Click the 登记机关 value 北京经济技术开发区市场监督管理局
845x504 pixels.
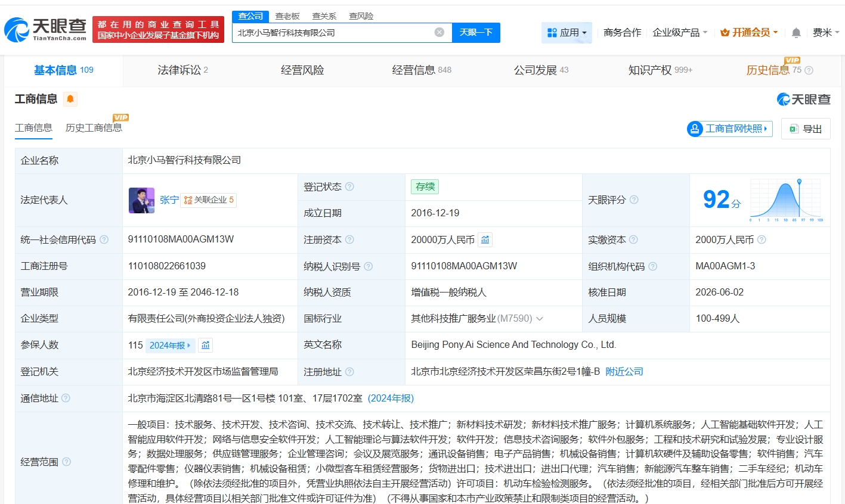pos(203,371)
